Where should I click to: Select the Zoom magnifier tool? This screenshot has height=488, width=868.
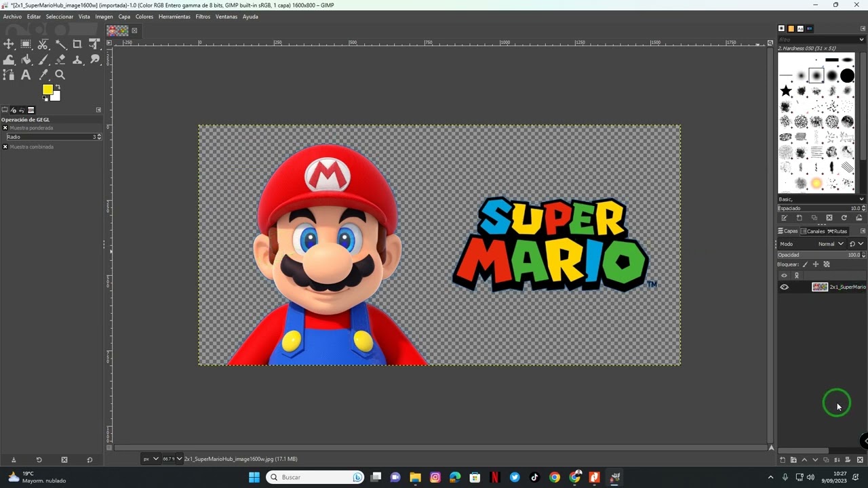(x=60, y=75)
